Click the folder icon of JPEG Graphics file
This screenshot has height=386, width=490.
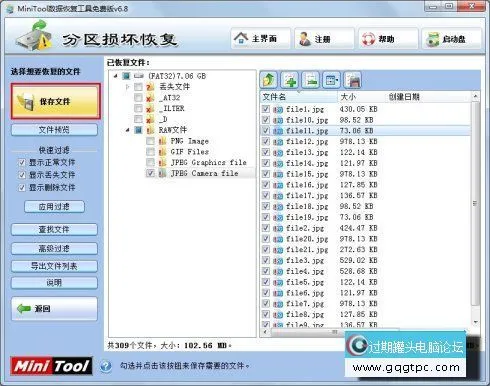coord(162,163)
